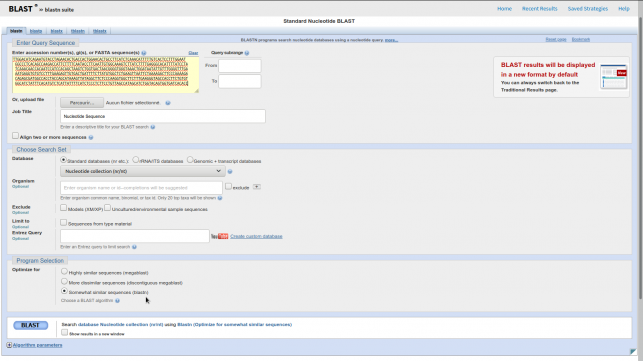
Task: Switch to the tblastx tab
Action: pyautogui.click(x=100, y=31)
